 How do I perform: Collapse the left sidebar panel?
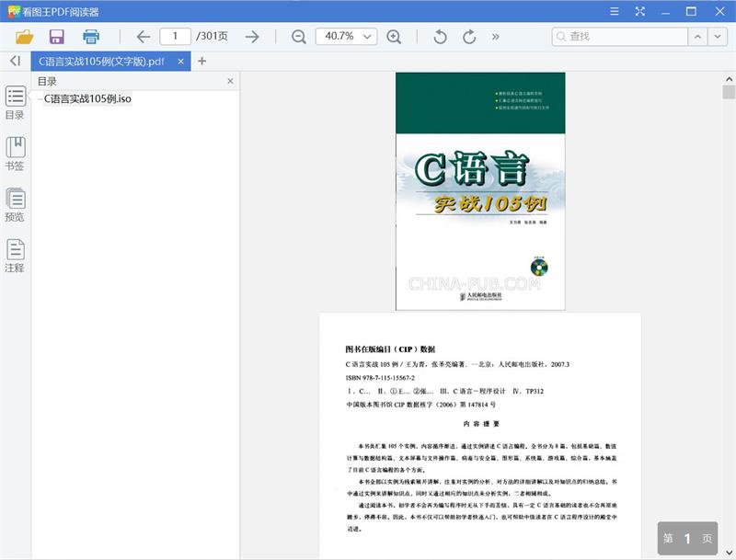coord(16,61)
